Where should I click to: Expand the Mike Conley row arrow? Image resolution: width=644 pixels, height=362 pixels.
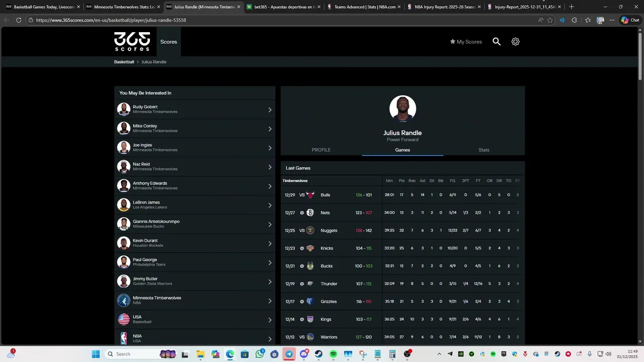(270, 129)
